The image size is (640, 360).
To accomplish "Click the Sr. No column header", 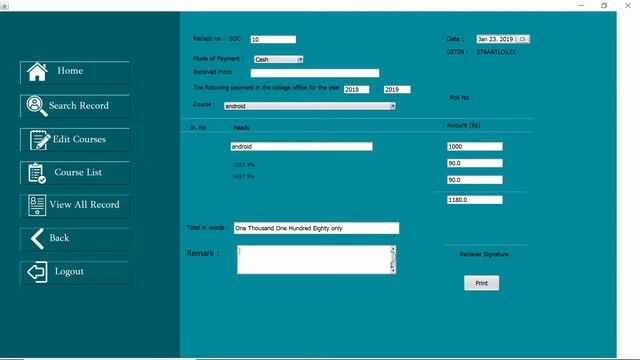I will pyautogui.click(x=198, y=128).
